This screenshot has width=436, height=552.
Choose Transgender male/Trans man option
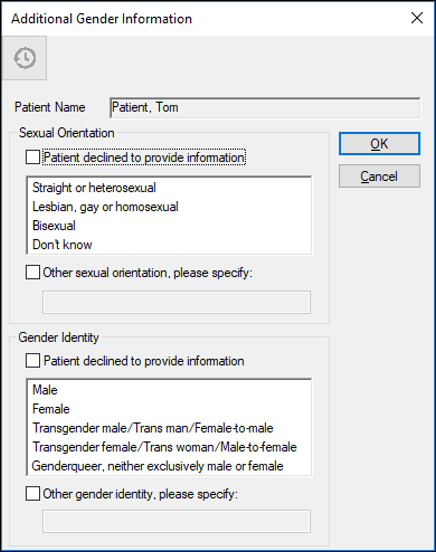pyautogui.click(x=169, y=428)
